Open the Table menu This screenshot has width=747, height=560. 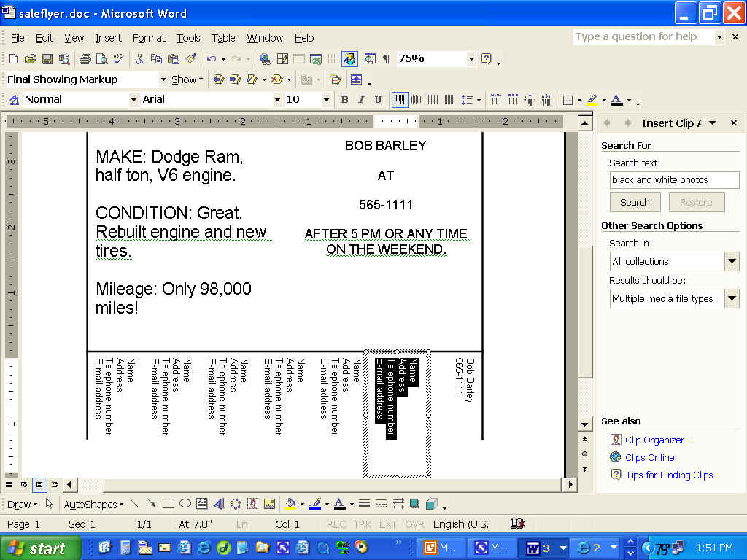tap(223, 38)
